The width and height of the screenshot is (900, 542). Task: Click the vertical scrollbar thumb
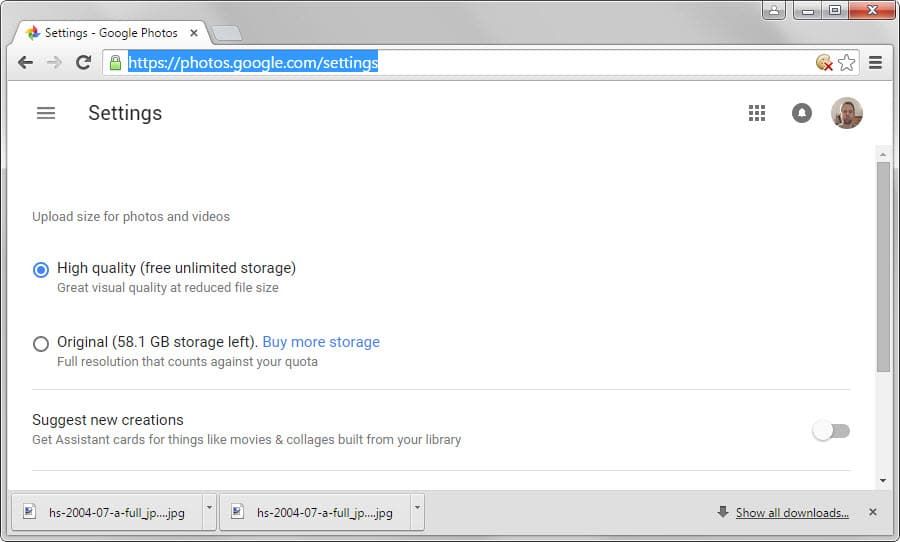click(883, 267)
